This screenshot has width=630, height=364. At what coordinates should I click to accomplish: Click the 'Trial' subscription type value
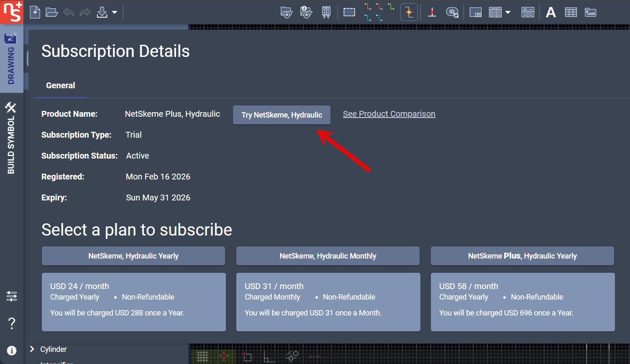tap(133, 135)
